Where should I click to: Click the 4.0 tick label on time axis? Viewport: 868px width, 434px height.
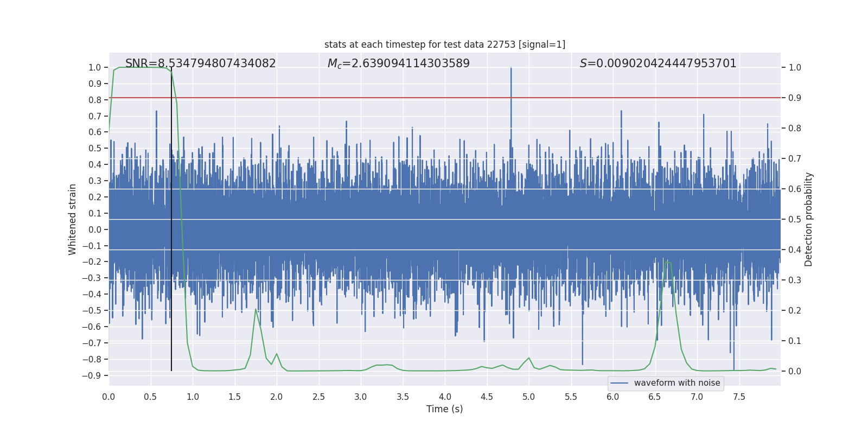[x=445, y=397]
